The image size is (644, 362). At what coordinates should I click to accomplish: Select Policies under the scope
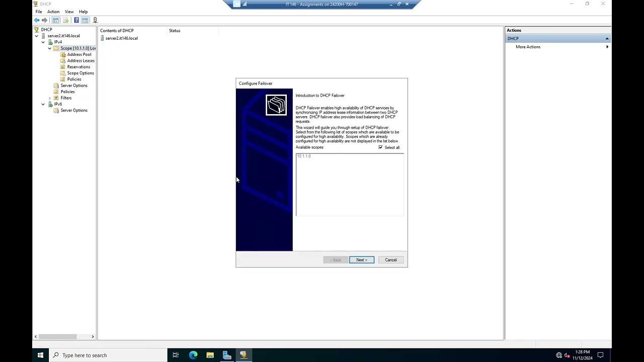(x=74, y=79)
